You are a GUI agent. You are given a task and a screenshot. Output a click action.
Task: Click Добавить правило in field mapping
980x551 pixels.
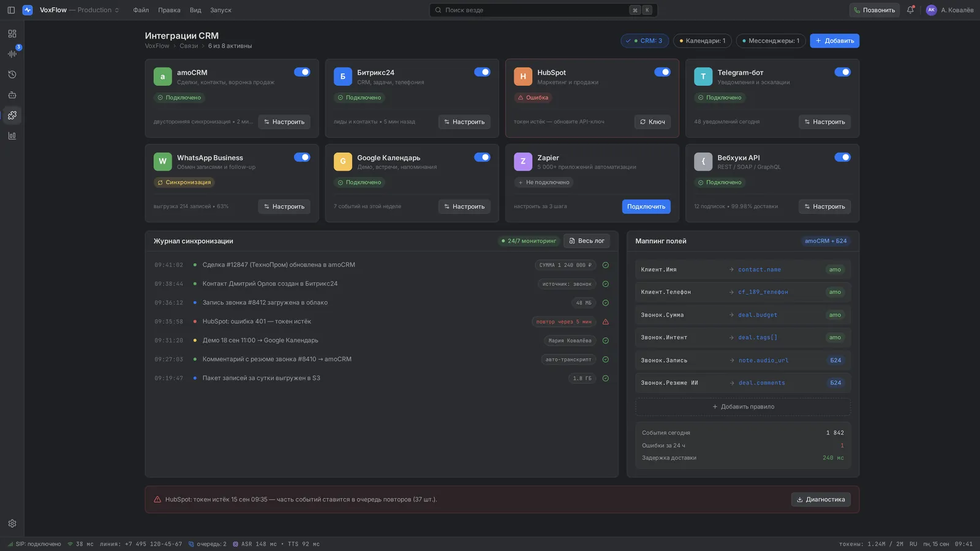click(x=743, y=407)
